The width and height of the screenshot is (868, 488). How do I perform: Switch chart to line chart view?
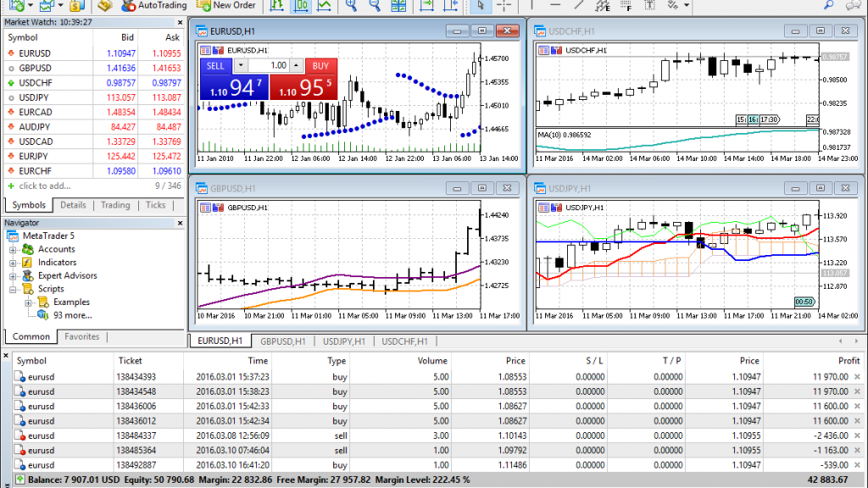324,5
